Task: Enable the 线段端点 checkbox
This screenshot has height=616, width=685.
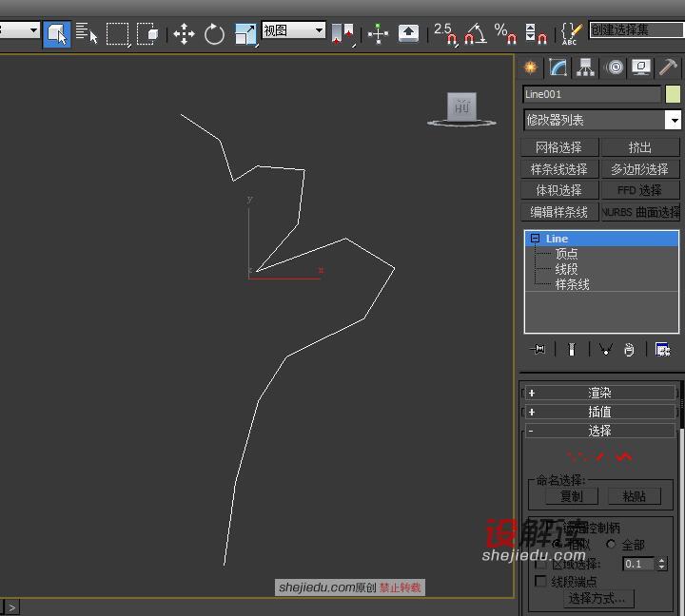Action: tap(541, 581)
